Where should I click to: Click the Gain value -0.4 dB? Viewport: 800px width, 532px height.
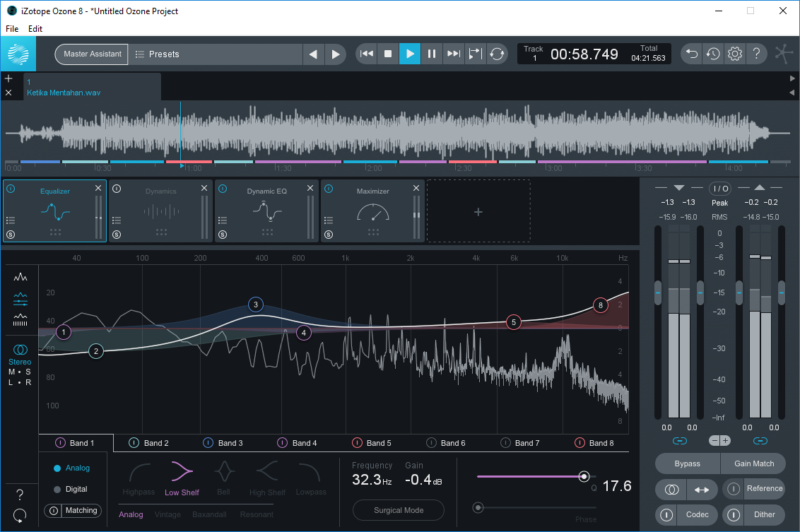coord(423,480)
